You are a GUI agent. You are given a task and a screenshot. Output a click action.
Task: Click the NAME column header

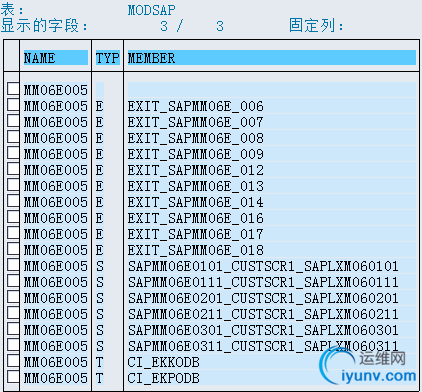tap(56, 58)
